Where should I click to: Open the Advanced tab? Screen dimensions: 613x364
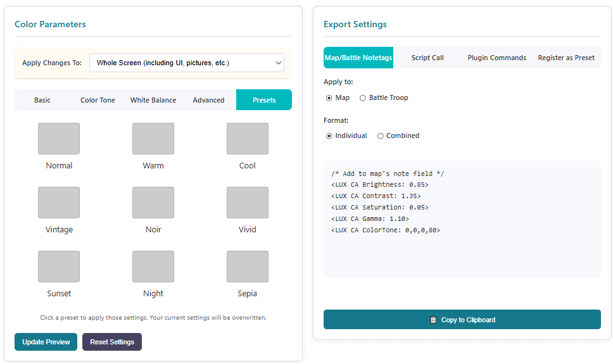tap(208, 100)
